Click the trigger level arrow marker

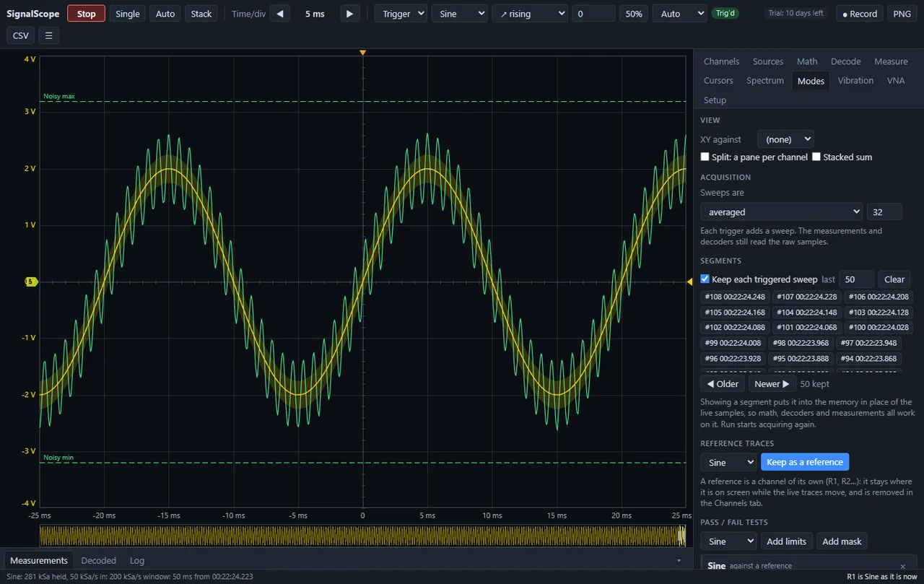click(x=689, y=282)
